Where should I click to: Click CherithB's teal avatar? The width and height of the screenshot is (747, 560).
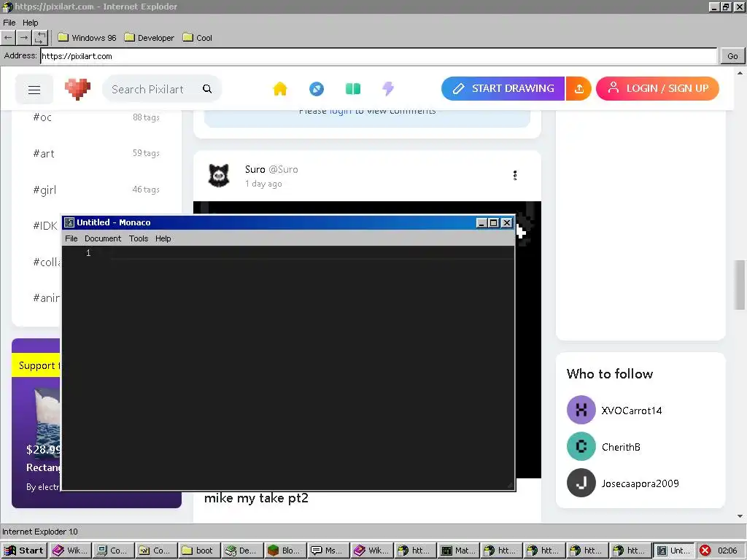[x=581, y=446]
